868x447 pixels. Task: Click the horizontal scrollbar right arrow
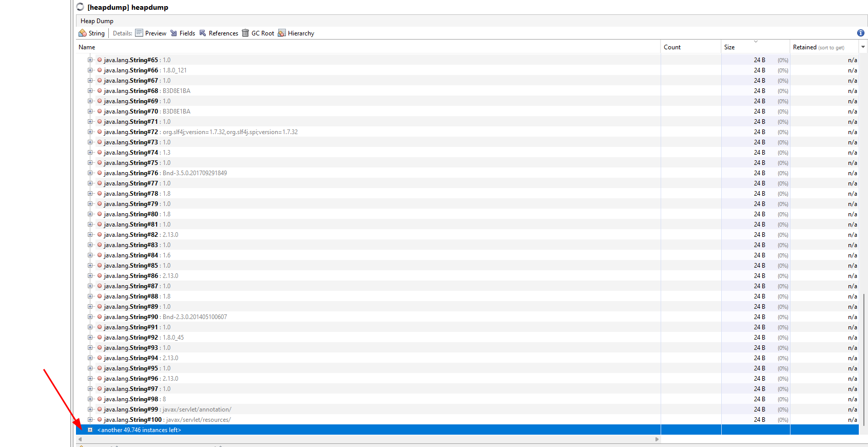coord(657,439)
